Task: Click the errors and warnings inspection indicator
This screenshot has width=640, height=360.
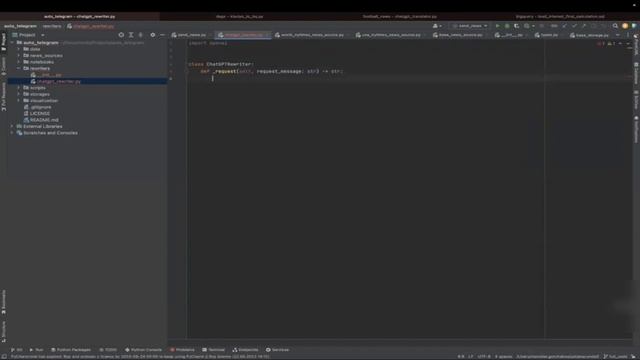Action: (x=606, y=43)
